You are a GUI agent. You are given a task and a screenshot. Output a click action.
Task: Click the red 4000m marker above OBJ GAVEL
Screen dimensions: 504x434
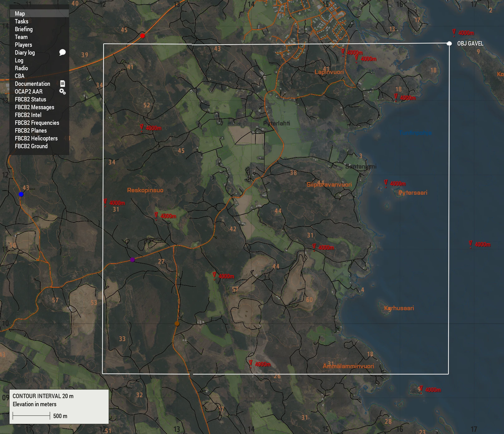454,32
